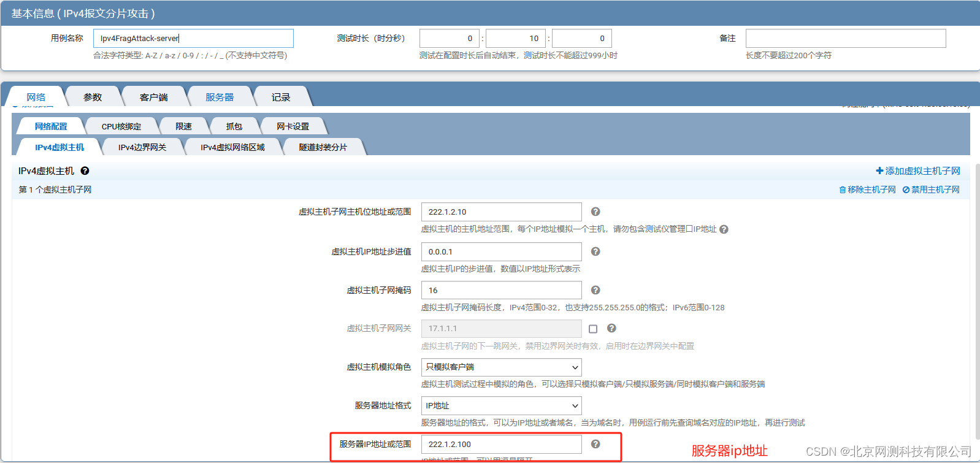
Task: Click the minutes field showing 10
Action: pos(516,38)
